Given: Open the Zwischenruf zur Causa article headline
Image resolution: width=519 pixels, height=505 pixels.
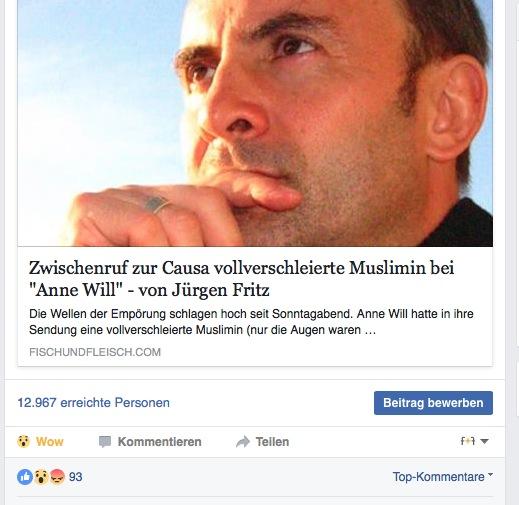Looking at the screenshot, I should (241, 279).
